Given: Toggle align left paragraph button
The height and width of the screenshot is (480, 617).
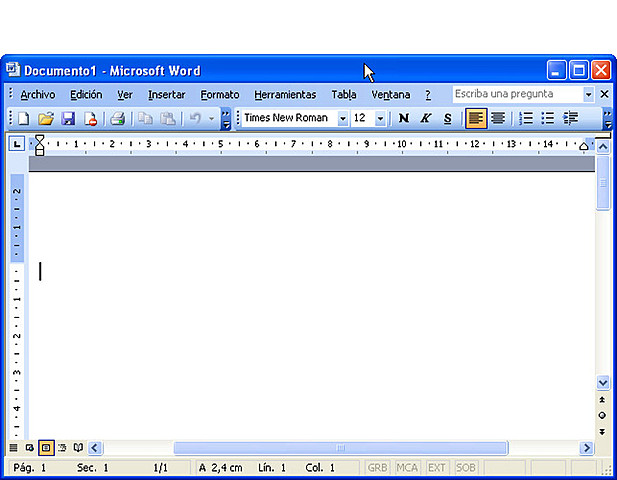Looking at the screenshot, I should [x=476, y=118].
